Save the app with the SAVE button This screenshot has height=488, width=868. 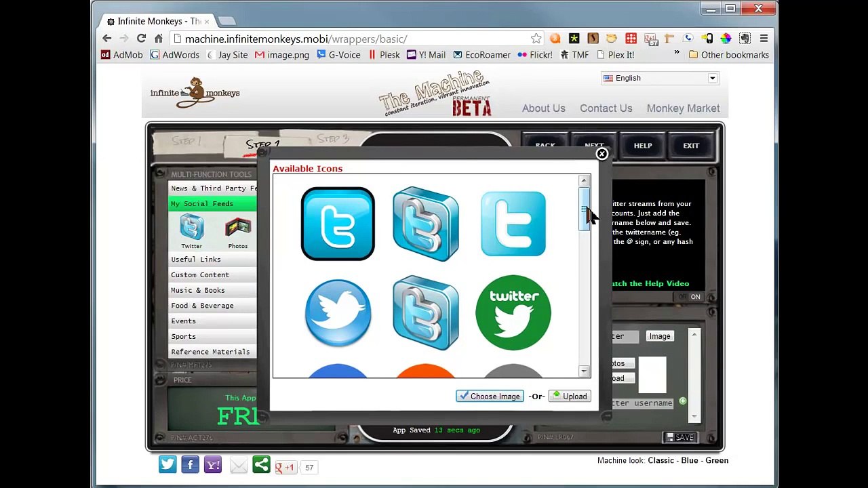[680, 438]
